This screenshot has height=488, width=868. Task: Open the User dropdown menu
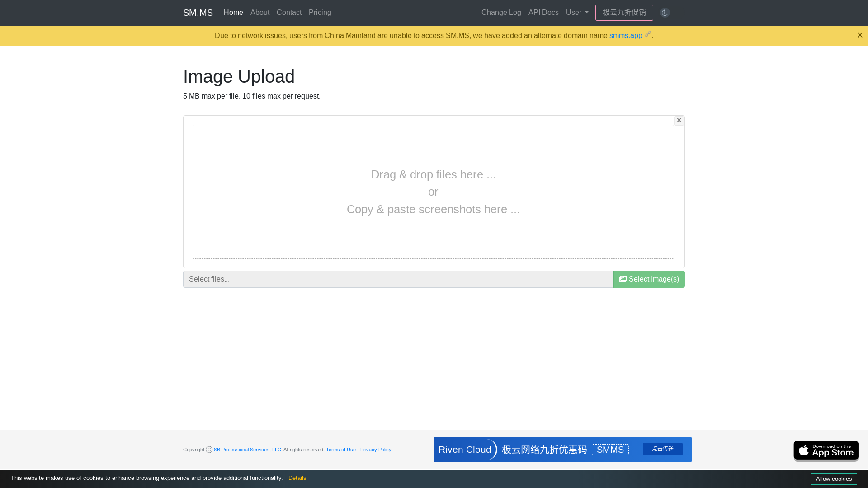pos(577,13)
